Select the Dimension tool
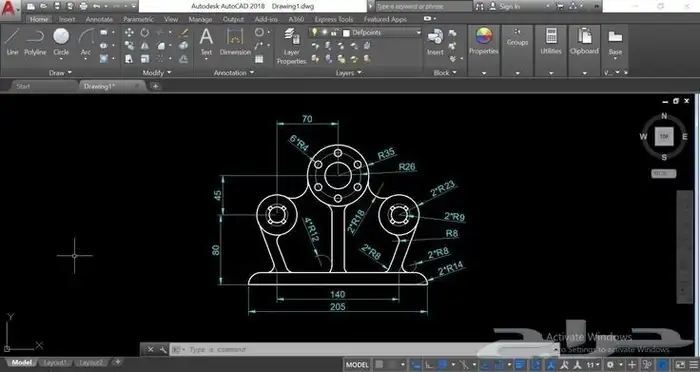The height and width of the screenshot is (372, 700). (235, 42)
